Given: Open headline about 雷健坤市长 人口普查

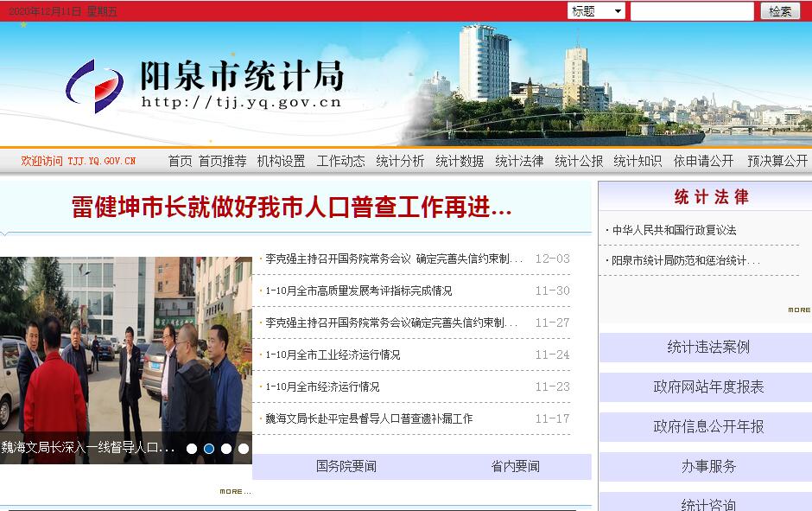Looking at the screenshot, I should tap(292, 208).
